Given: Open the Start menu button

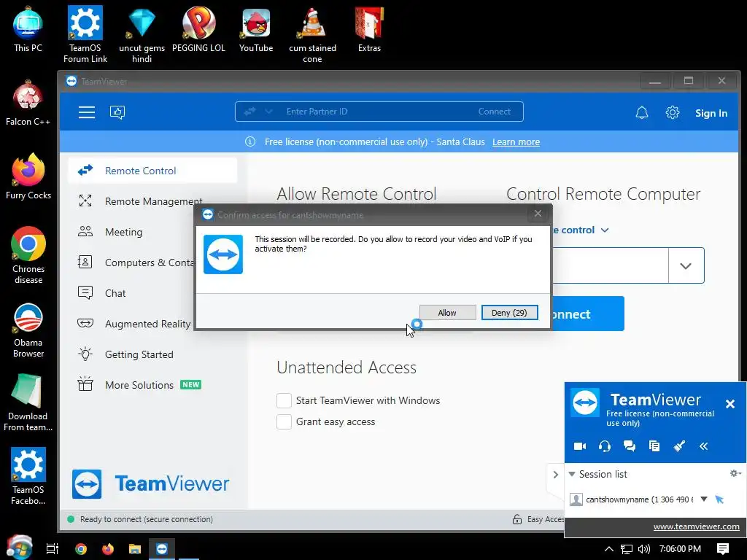Looking at the screenshot, I should 19,548.
